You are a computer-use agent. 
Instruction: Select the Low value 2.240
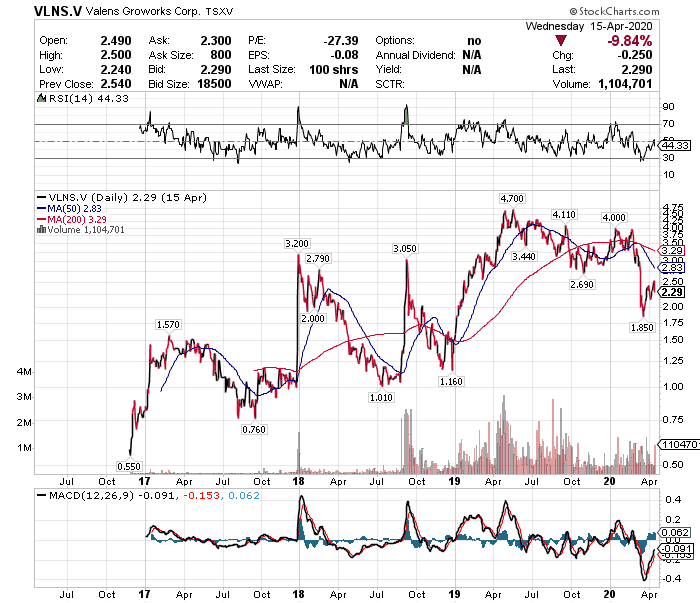click(x=116, y=70)
